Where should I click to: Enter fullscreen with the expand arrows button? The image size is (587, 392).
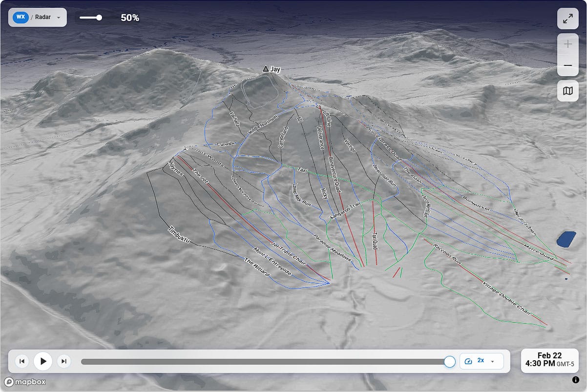point(567,19)
